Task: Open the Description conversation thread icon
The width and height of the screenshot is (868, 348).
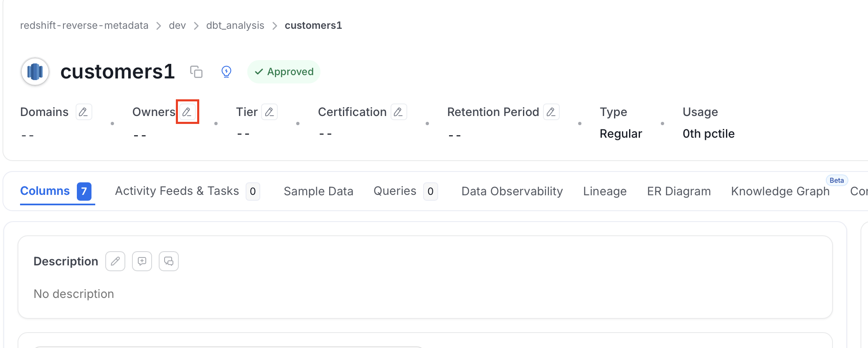Action: coord(169,261)
